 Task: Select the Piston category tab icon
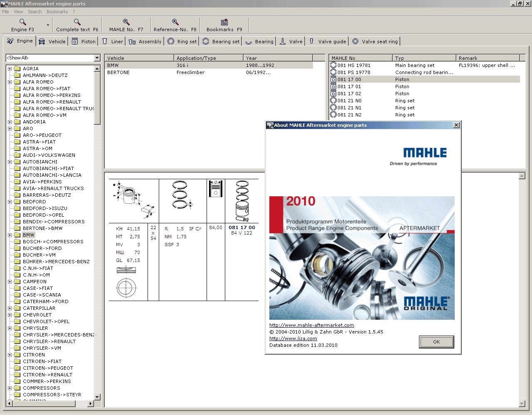(x=75, y=41)
